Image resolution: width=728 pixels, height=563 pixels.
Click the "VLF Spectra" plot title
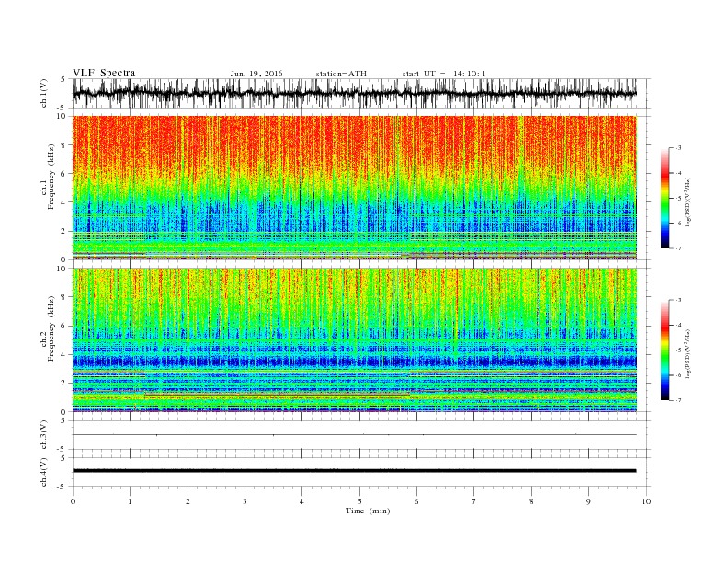click(x=104, y=73)
